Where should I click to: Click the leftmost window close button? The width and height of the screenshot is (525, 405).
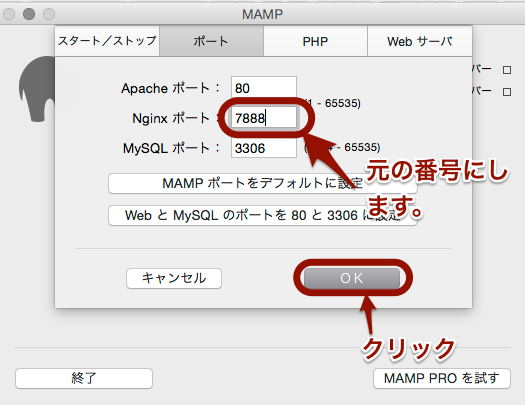point(9,14)
